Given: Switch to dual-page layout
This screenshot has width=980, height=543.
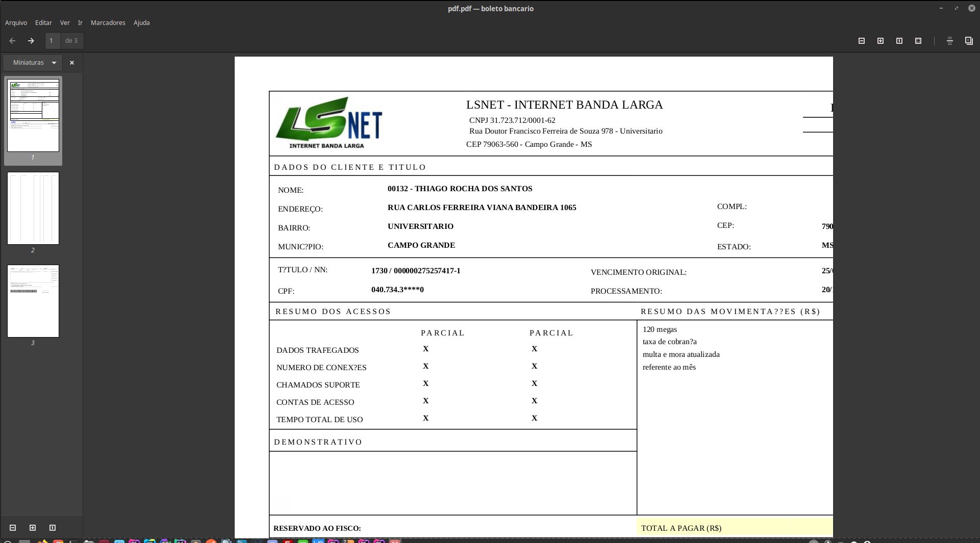Looking at the screenshot, I should (x=968, y=41).
